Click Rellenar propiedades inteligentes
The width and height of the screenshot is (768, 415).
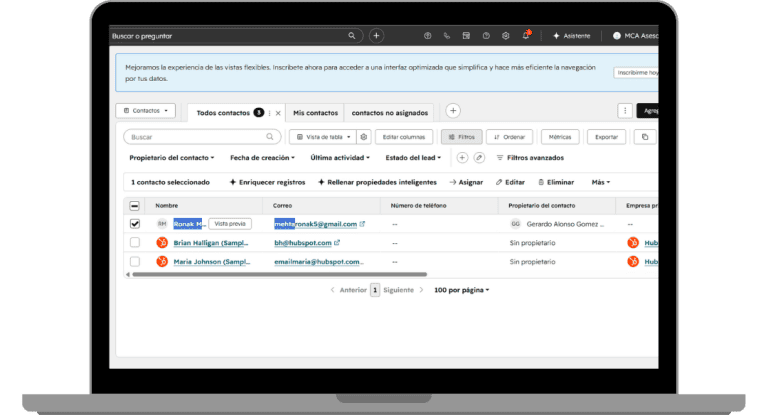click(x=377, y=182)
